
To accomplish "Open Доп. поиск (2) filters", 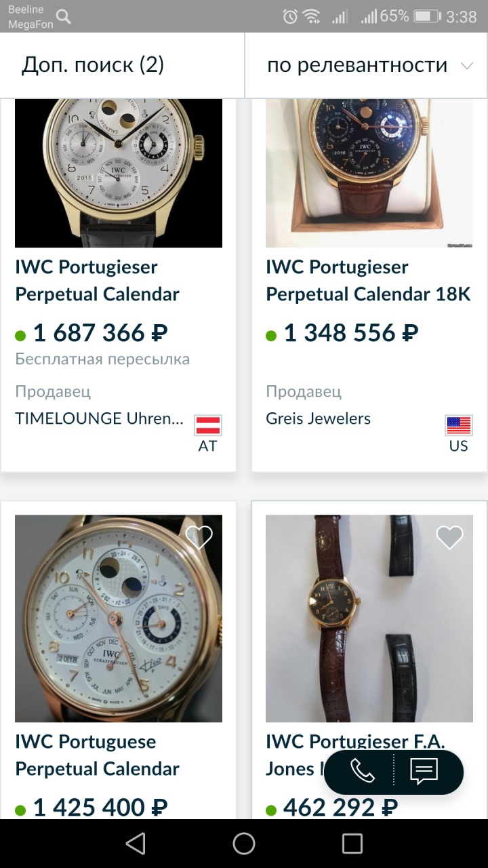I will (x=94, y=65).
